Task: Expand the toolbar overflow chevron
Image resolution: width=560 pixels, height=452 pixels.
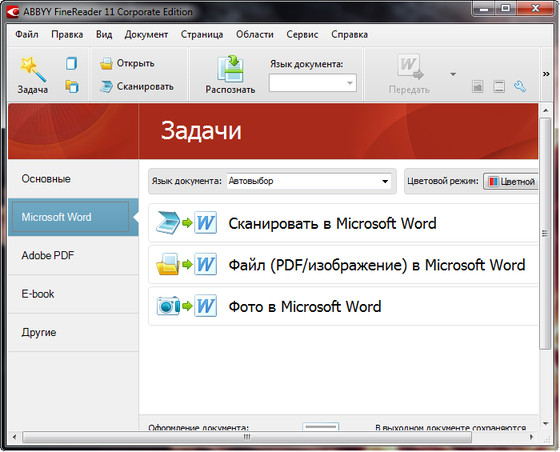Action: pyautogui.click(x=546, y=74)
